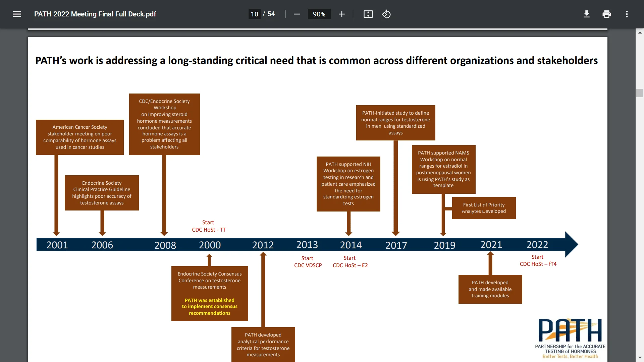Click the vertical scrollbar thumb
The image size is (644, 362).
point(640,93)
